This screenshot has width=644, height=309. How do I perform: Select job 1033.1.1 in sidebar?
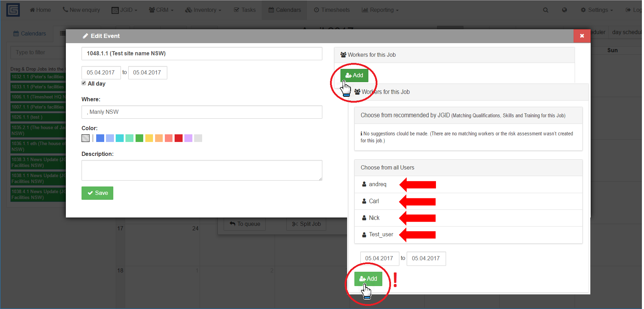pos(38,87)
